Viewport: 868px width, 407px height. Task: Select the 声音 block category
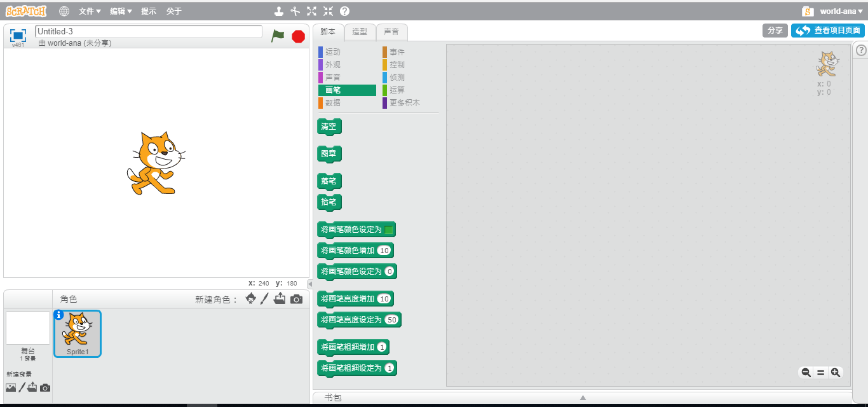click(x=347, y=77)
